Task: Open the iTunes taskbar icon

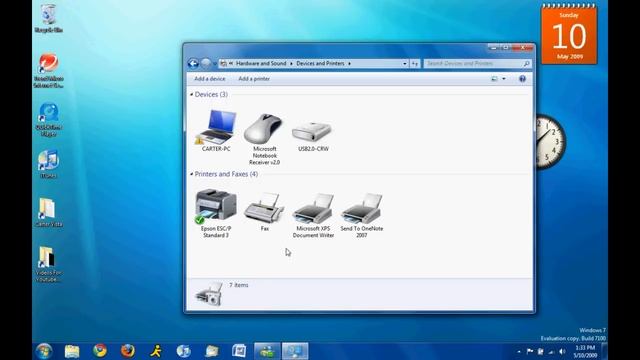Action: pos(184,351)
